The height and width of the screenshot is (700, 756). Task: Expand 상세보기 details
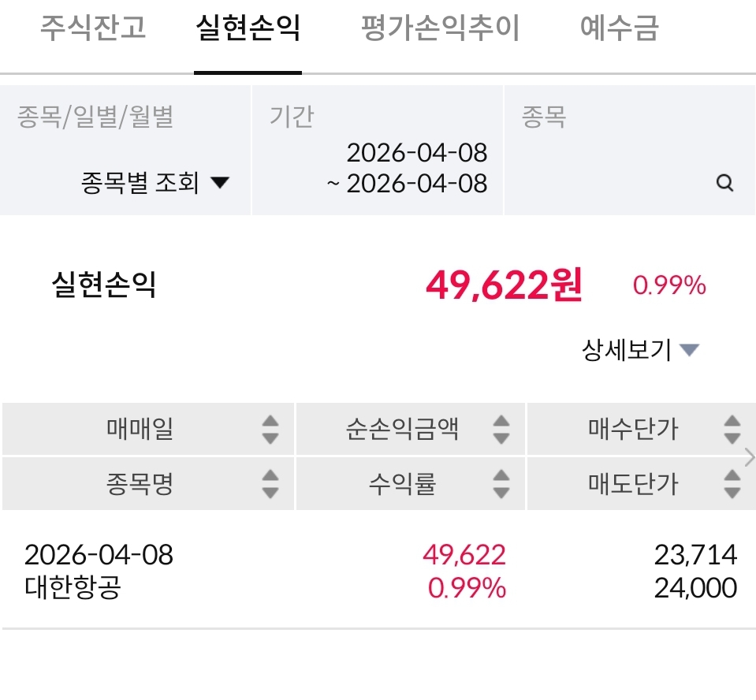[x=640, y=349]
